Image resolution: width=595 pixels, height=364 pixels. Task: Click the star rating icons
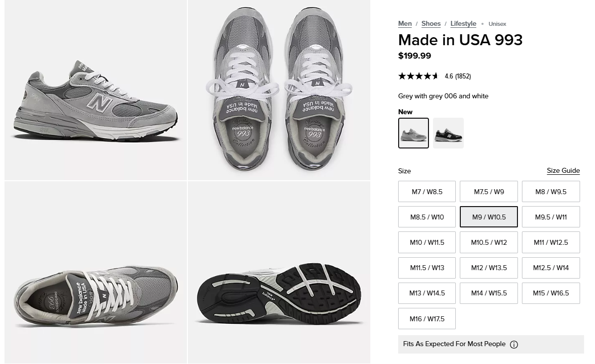pos(419,76)
